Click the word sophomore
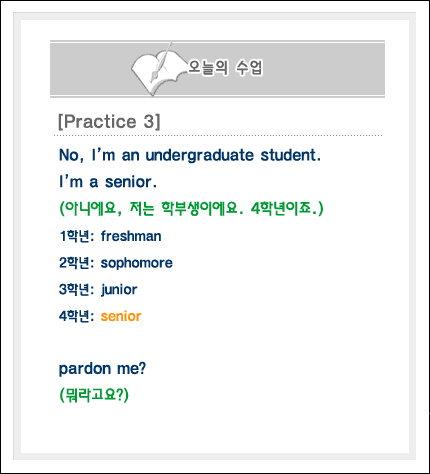 pyautogui.click(x=137, y=263)
